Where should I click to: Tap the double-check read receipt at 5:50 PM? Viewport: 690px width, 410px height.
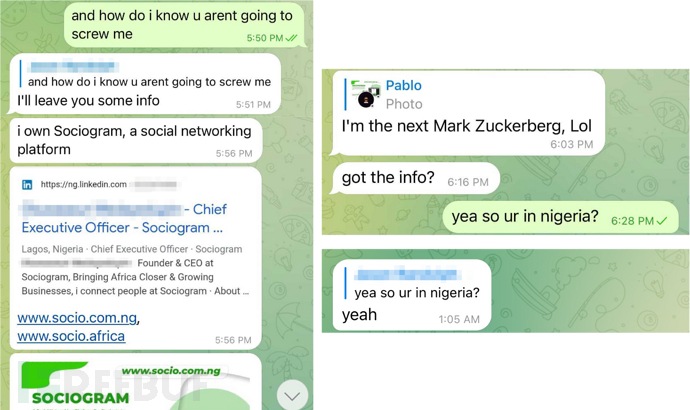click(x=291, y=38)
